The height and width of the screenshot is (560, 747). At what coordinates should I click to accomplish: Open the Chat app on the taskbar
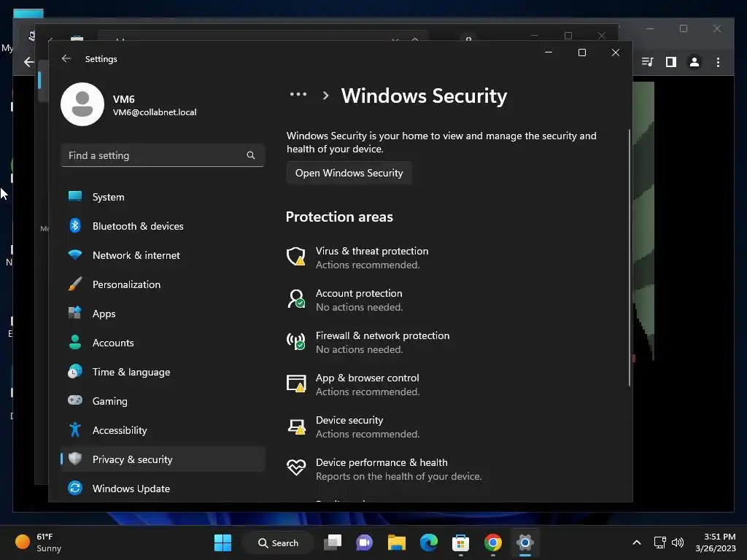point(365,542)
